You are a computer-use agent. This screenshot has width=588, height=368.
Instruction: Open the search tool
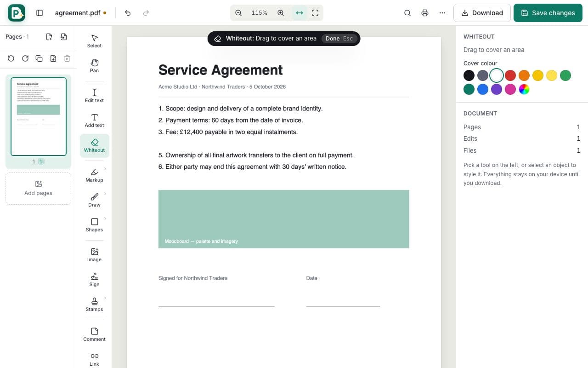coord(407,13)
